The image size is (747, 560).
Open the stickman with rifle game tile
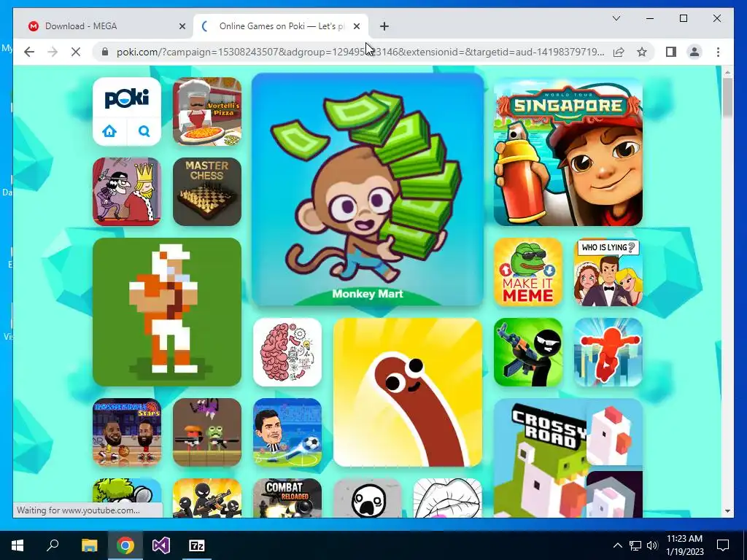(x=528, y=352)
